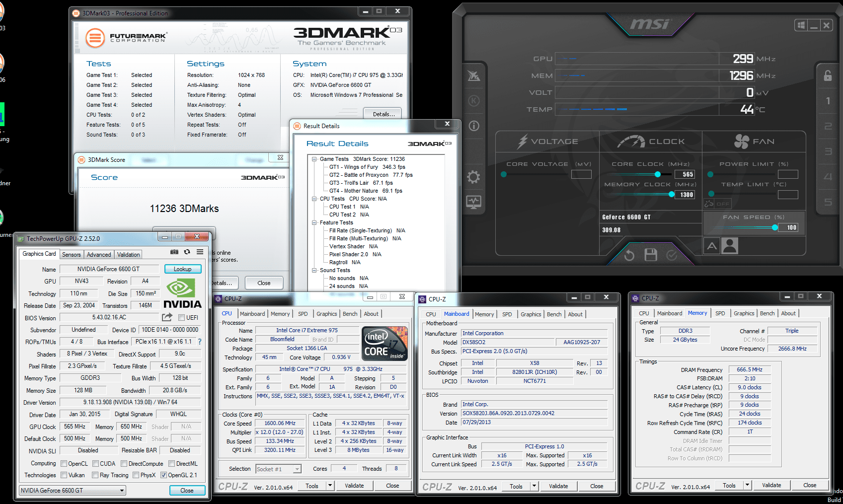Click the NVIDIA logo in GPU-Z
The image size is (843, 504).
(x=182, y=293)
